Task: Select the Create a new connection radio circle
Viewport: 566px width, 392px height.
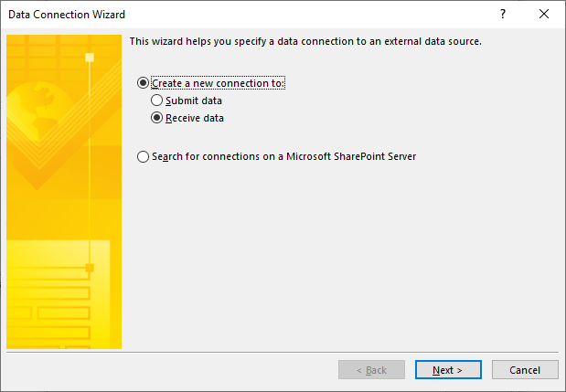Action: coord(143,83)
